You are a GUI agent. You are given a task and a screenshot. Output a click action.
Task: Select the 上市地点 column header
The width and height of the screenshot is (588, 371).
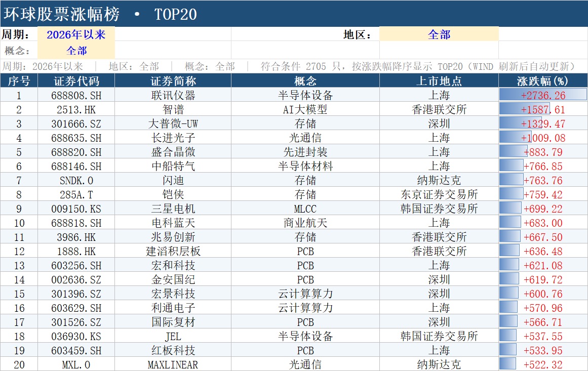(439, 80)
